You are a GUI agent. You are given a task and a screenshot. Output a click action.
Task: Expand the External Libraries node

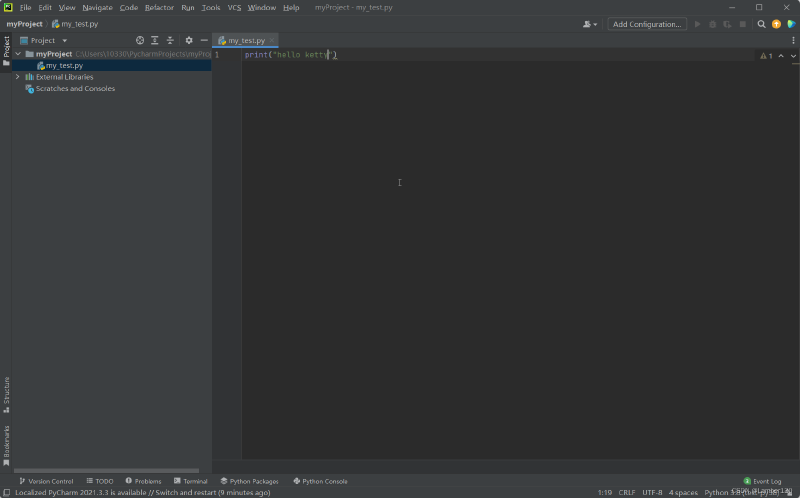(18, 77)
